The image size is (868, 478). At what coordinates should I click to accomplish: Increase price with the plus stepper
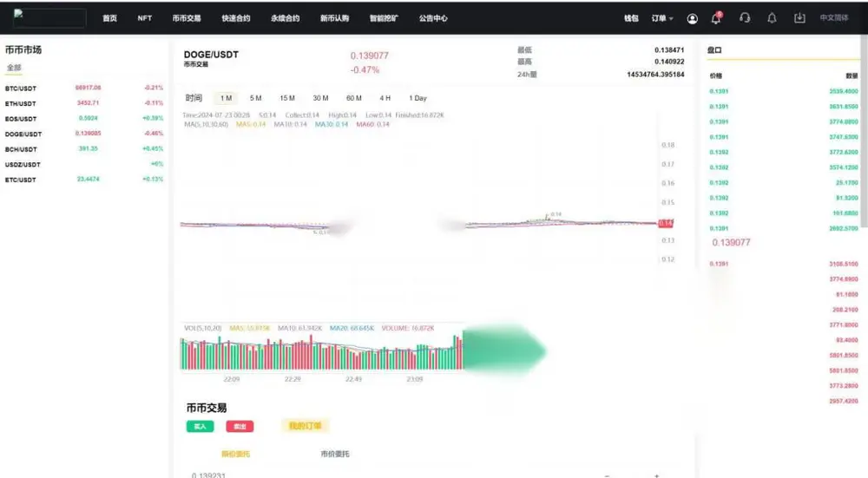pos(656,475)
